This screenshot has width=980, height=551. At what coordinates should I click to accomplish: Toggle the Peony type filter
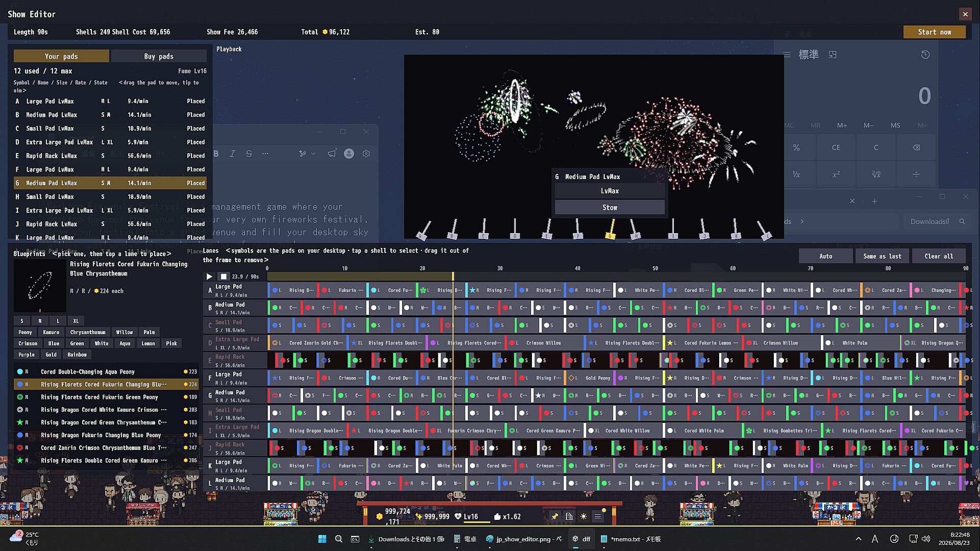click(25, 332)
